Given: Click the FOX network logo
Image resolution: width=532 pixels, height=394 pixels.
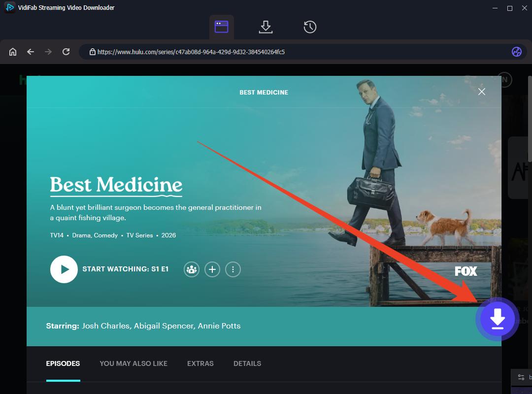Looking at the screenshot, I should (466, 271).
